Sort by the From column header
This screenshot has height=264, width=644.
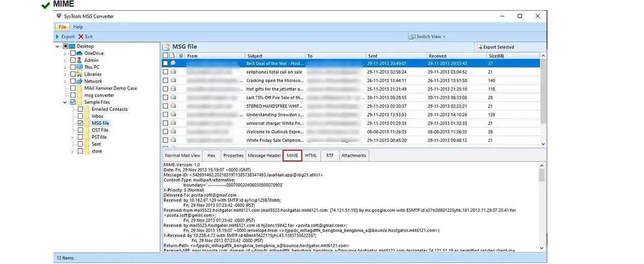point(215,56)
